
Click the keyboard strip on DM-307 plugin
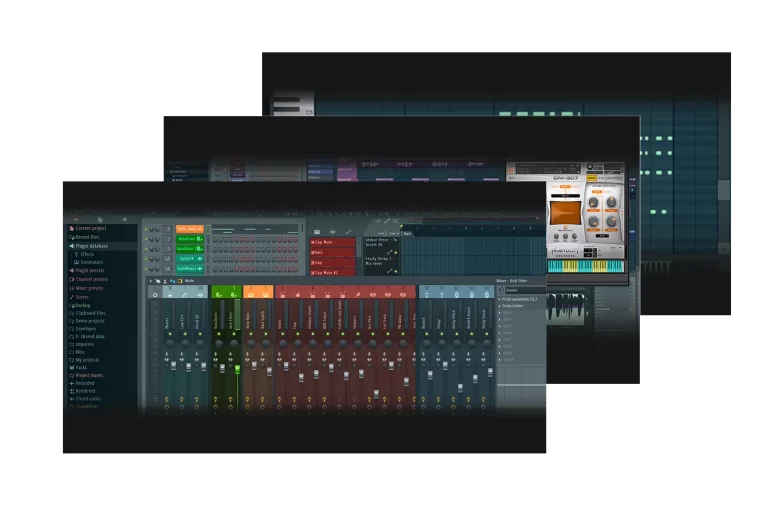click(585, 266)
